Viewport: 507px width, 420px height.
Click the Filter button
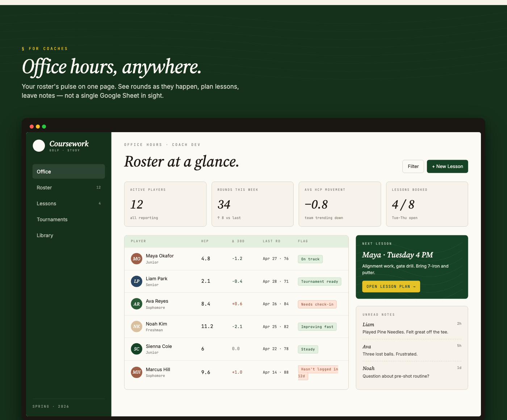pos(413,166)
